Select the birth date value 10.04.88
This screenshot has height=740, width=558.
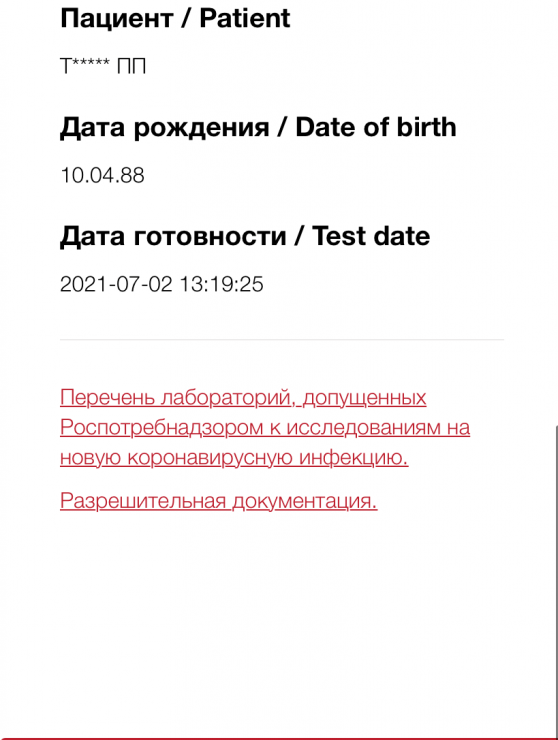(x=102, y=175)
